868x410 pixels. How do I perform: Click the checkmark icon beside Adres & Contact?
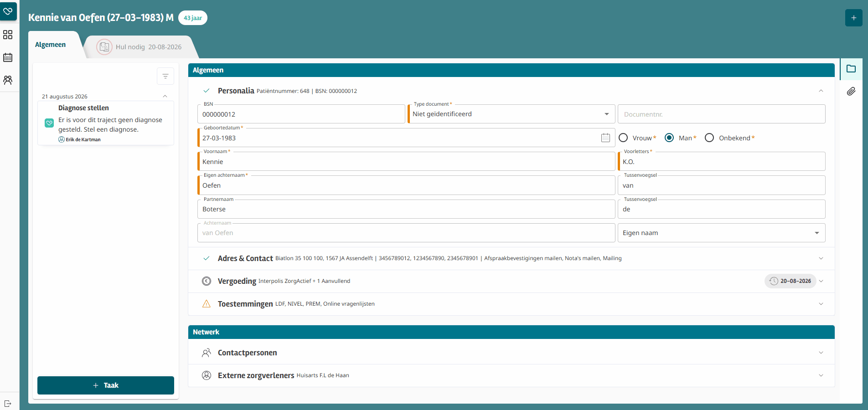click(x=207, y=258)
